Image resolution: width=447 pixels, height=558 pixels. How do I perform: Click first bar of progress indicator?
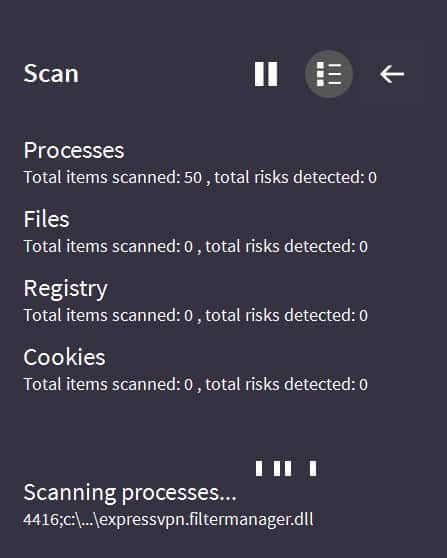pos(259,468)
